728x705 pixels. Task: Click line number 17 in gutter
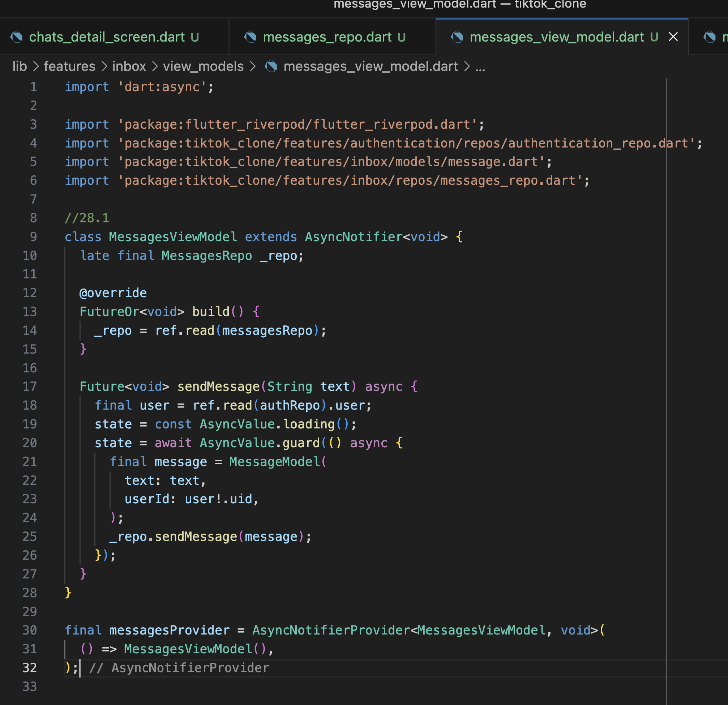(30, 386)
